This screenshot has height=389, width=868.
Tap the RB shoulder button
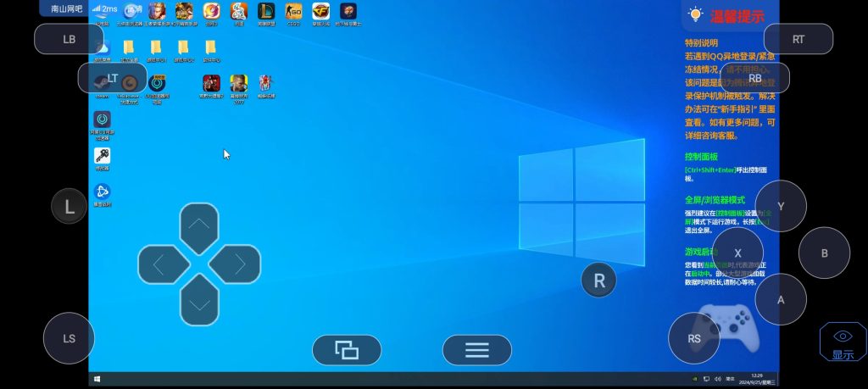click(x=755, y=78)
